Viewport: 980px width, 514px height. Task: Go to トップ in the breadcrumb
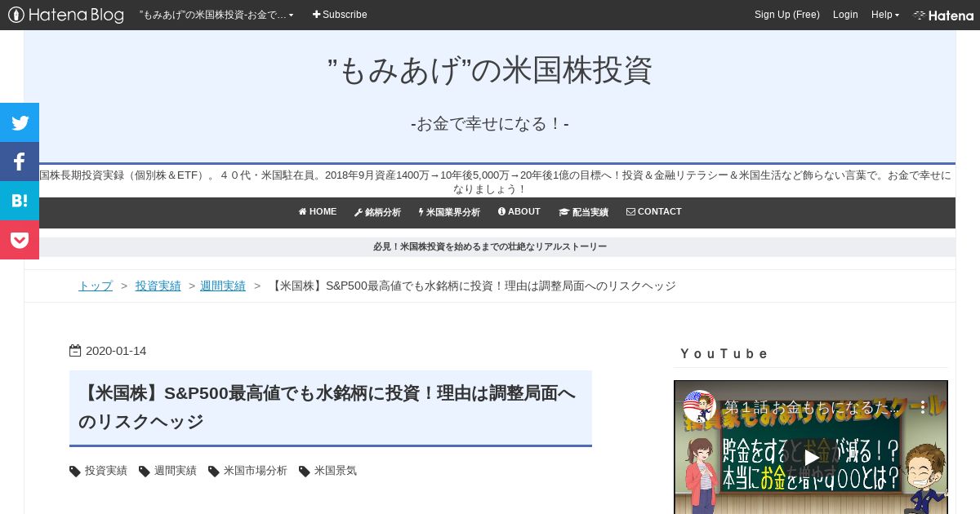pyautogui.click(x=96, y=286)
